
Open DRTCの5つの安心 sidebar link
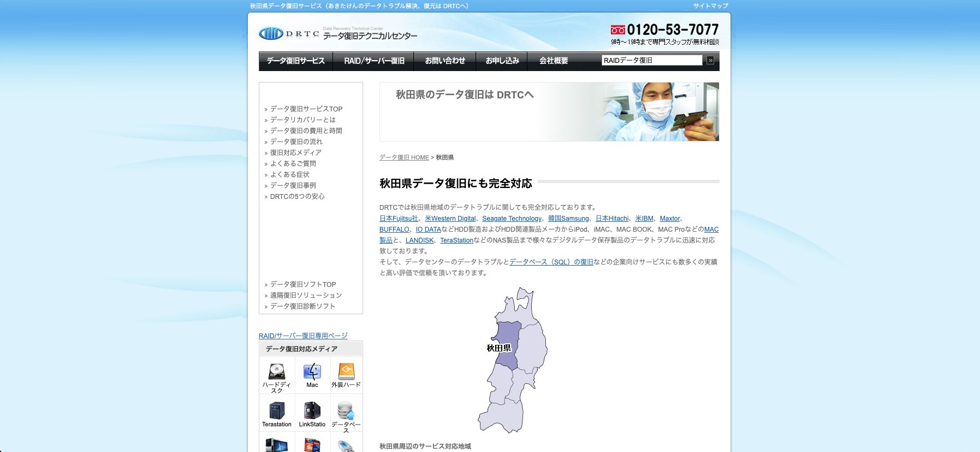point(298,196)
